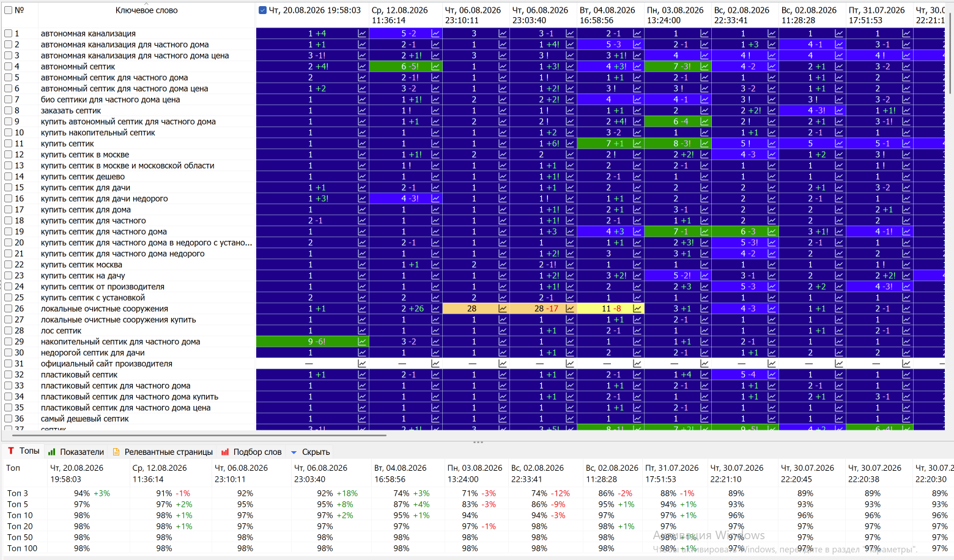The image size is (954, 560).
Task: Expand the 'Скрыть' dropdown in the bottom panel
Action: (310, 452)
